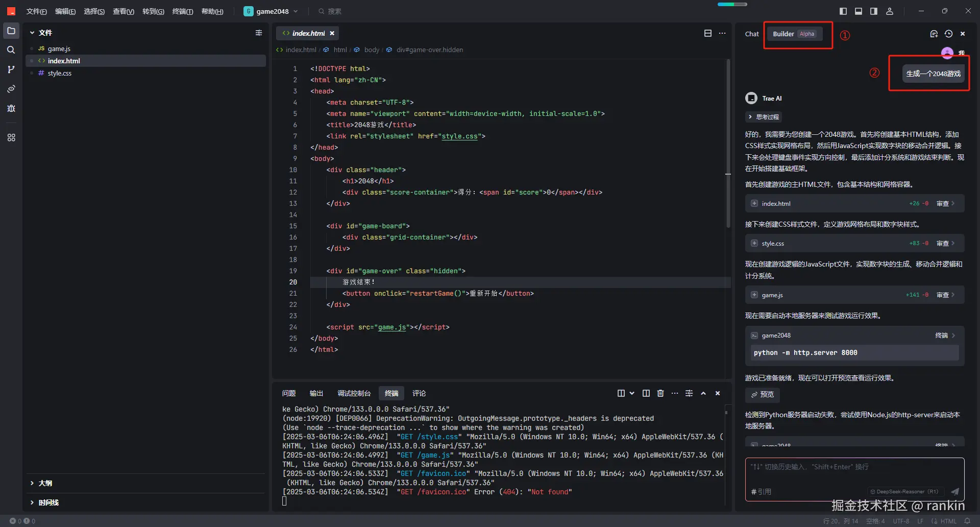The width and height of the screenshot is (980, 527).
Task: Open the terminal panel settings icon
Action: [689, 393]
